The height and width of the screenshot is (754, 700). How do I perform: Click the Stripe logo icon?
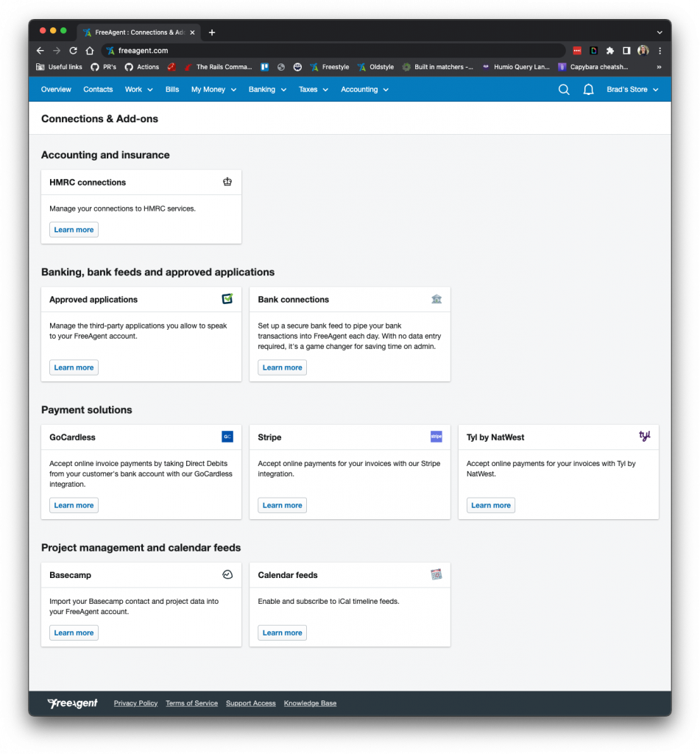(x=436, y=436)
